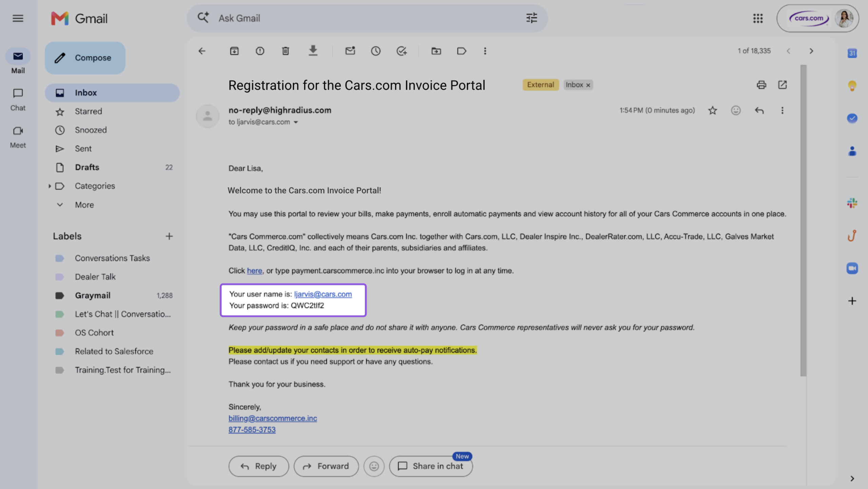The image size is (868, 489).
Task: Open Google Keep side panel
Action: pos(852,86)
